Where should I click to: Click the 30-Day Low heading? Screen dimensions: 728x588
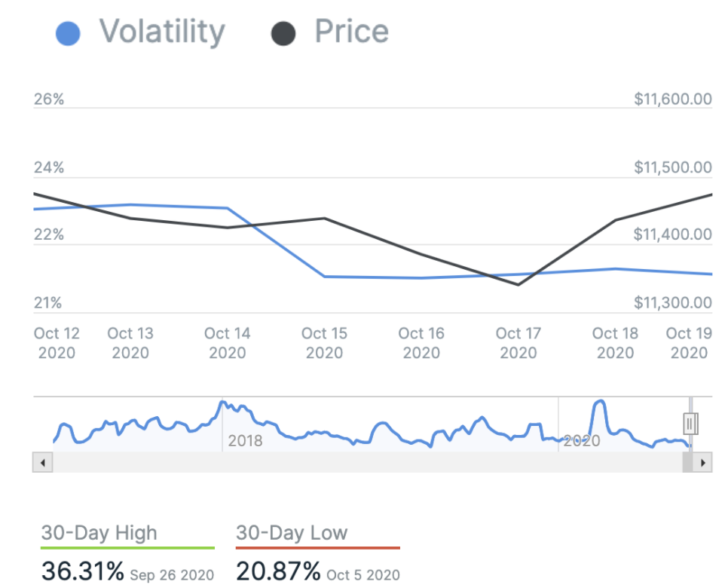(x=292, y=533)
